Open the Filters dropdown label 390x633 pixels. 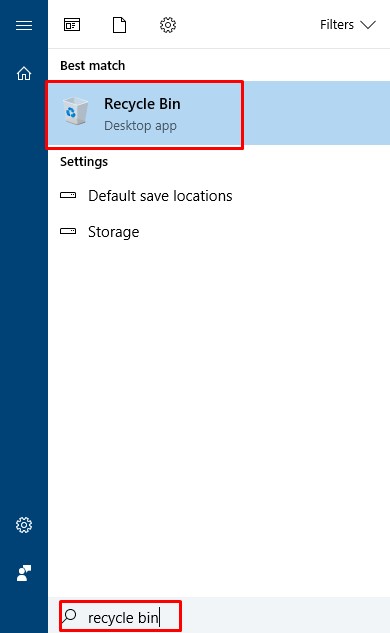337,25
